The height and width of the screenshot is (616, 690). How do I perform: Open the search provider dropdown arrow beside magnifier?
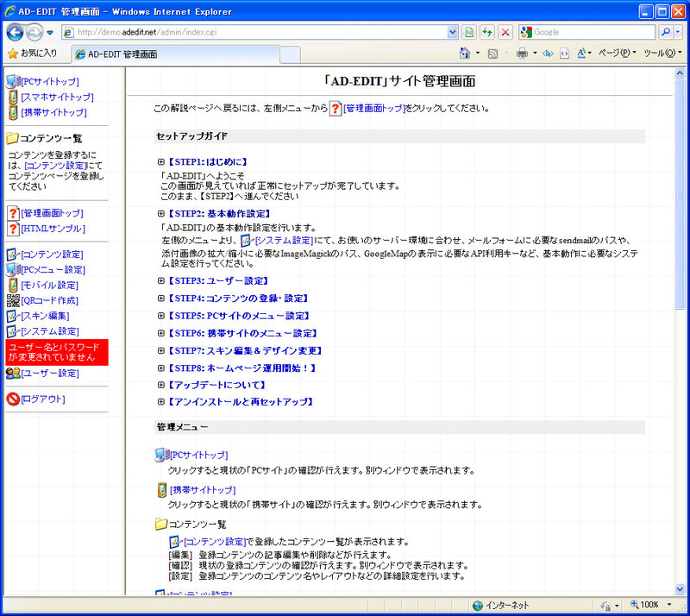pyautogui.click(x=678, y=32)
